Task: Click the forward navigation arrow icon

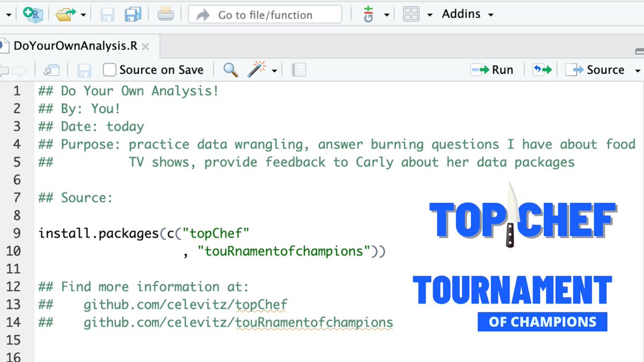Action: click(x=19, y=70)
